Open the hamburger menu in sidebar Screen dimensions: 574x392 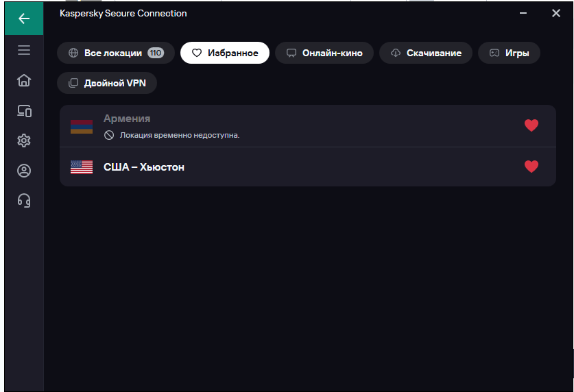(x=24, y=50)
